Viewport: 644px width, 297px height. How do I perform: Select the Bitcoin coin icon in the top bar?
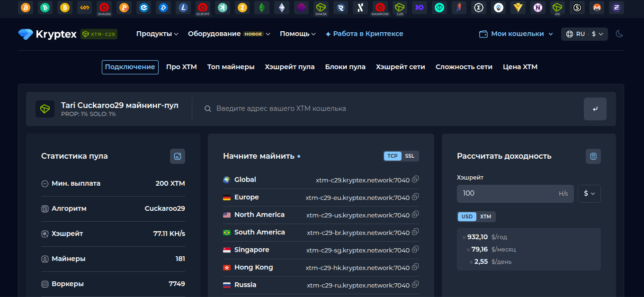pyautogui.click(x=25, y=8)
